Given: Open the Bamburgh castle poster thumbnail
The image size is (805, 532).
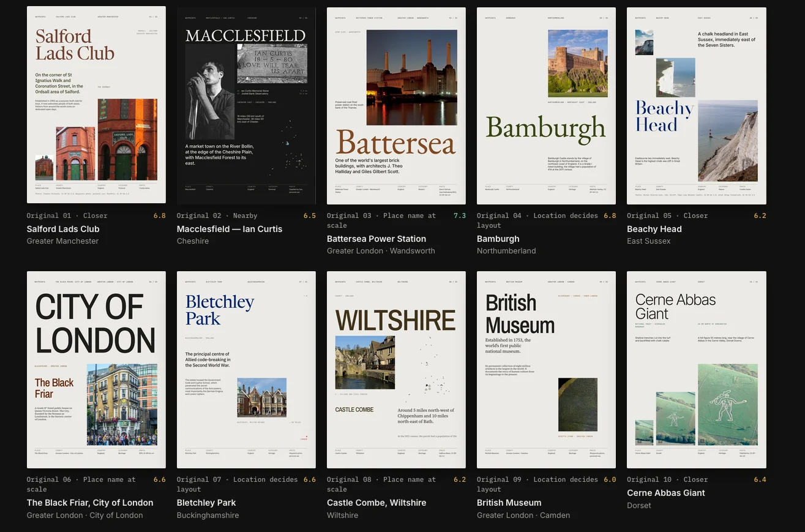Looking at the screenshot, I should coord(546,105).
